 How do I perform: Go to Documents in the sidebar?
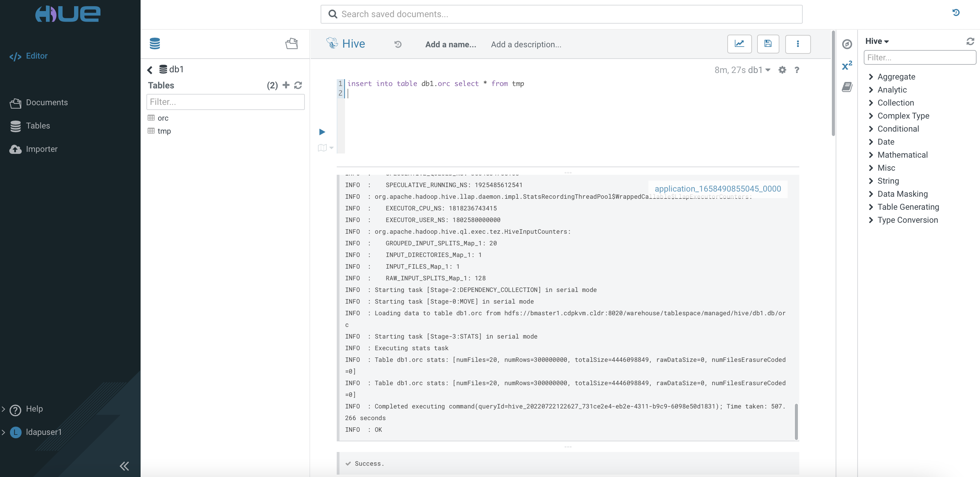point(46,102)
